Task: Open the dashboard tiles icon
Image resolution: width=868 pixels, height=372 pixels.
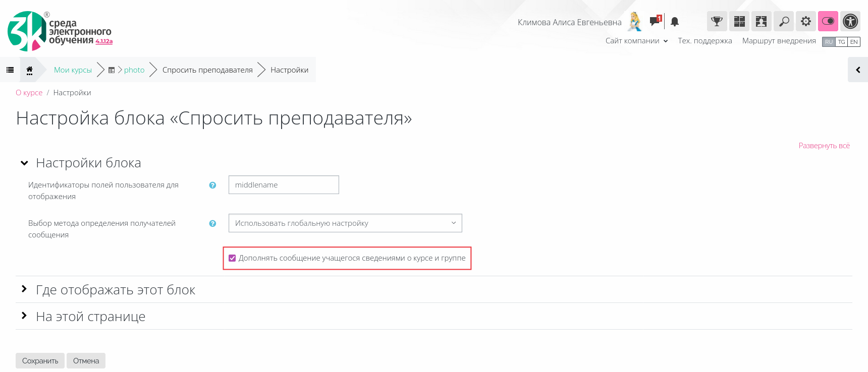Action: point(739,21)
